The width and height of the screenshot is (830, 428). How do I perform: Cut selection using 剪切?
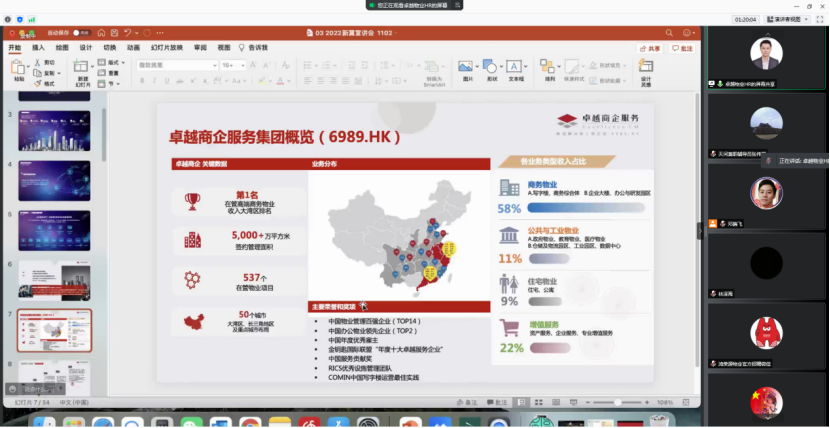point(44,62)
